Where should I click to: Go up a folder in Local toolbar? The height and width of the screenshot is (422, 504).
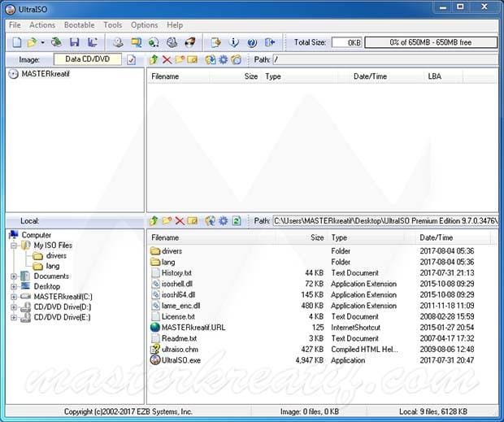[154, 221]
